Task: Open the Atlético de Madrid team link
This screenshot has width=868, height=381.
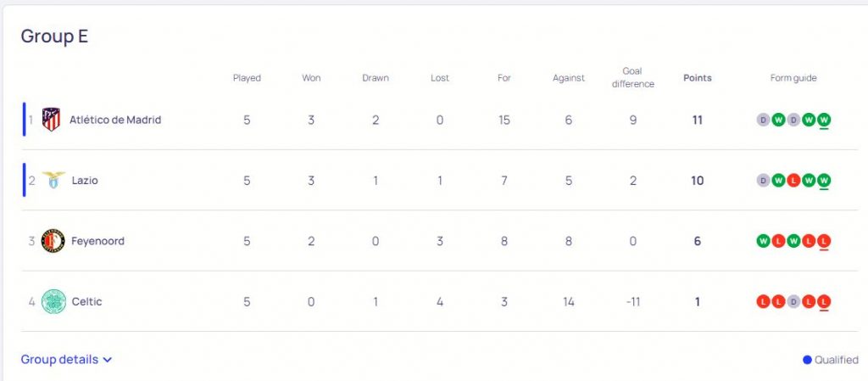Action: tap(115, 120)
